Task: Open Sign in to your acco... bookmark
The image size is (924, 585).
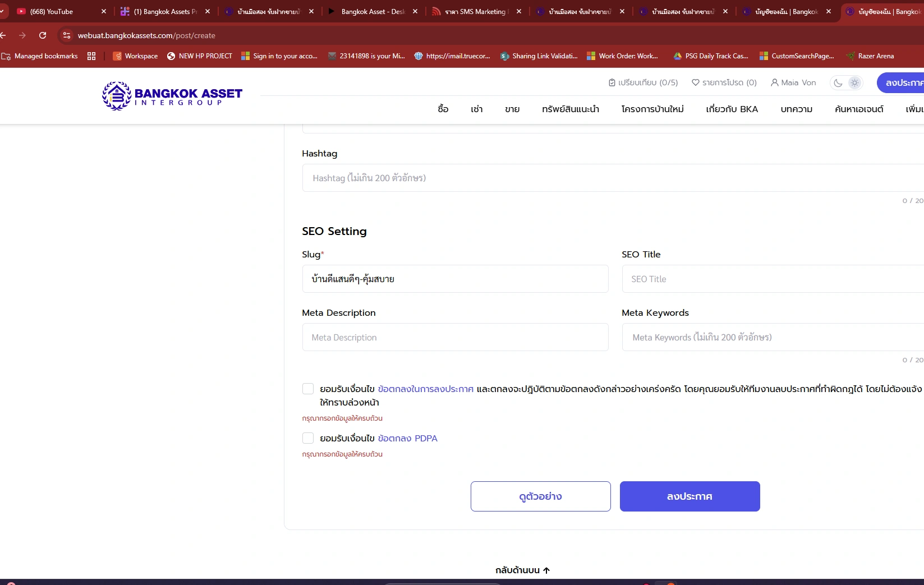Action: (279, 56)
